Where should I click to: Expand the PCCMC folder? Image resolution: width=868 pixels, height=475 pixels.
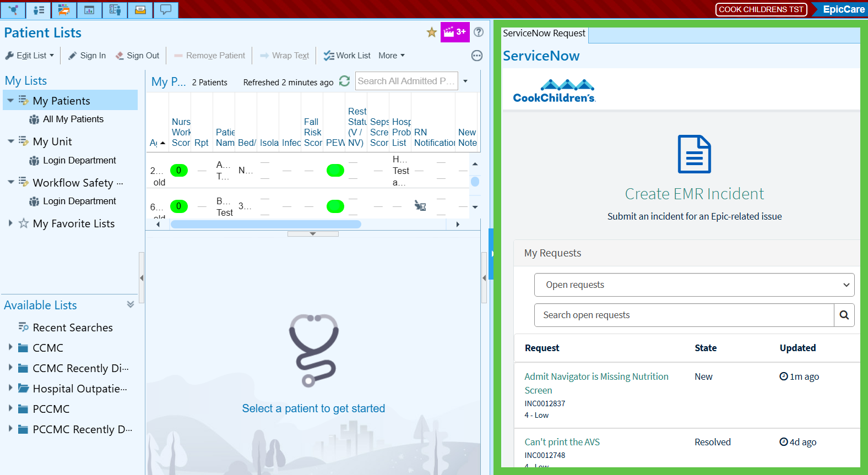coord(10,408)
